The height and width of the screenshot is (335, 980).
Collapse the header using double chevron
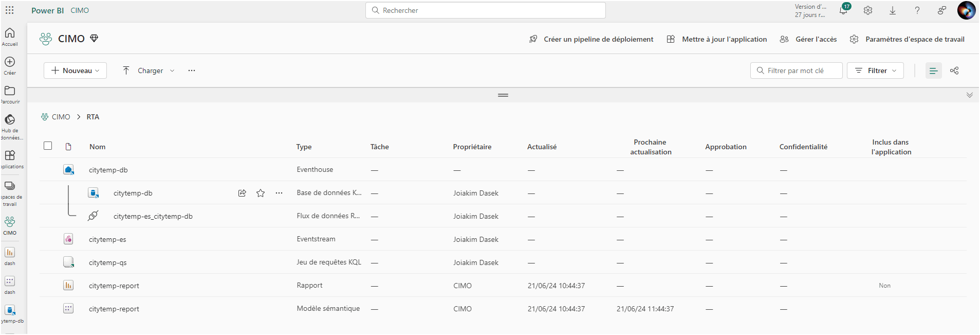point(969,95)
